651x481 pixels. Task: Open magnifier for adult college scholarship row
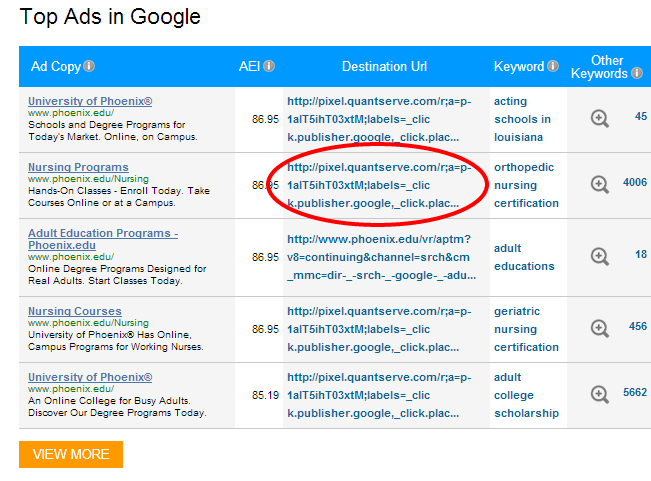pos(600,395)
